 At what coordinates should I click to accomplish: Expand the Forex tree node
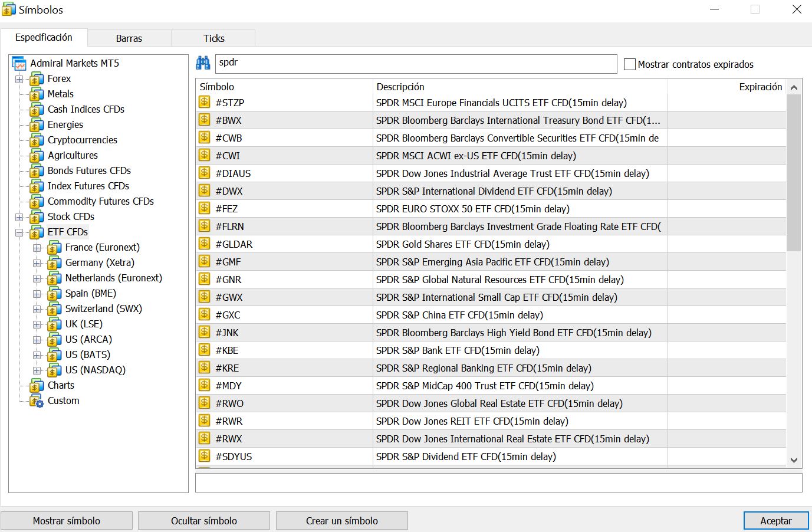[19, 78]
